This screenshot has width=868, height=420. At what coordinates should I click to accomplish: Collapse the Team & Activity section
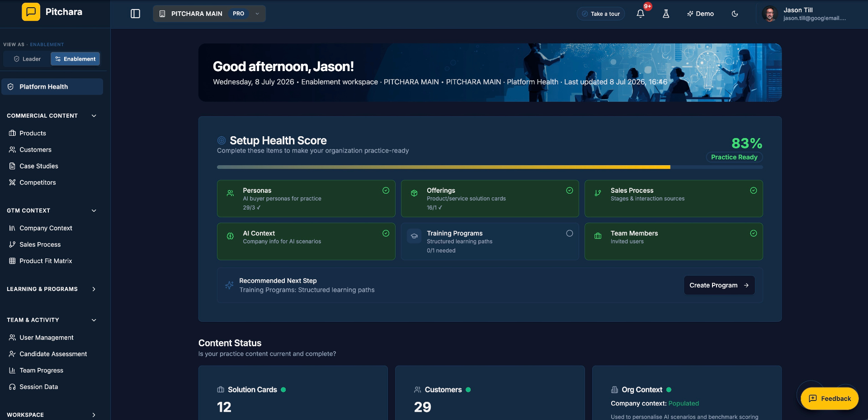click(94, 320)
